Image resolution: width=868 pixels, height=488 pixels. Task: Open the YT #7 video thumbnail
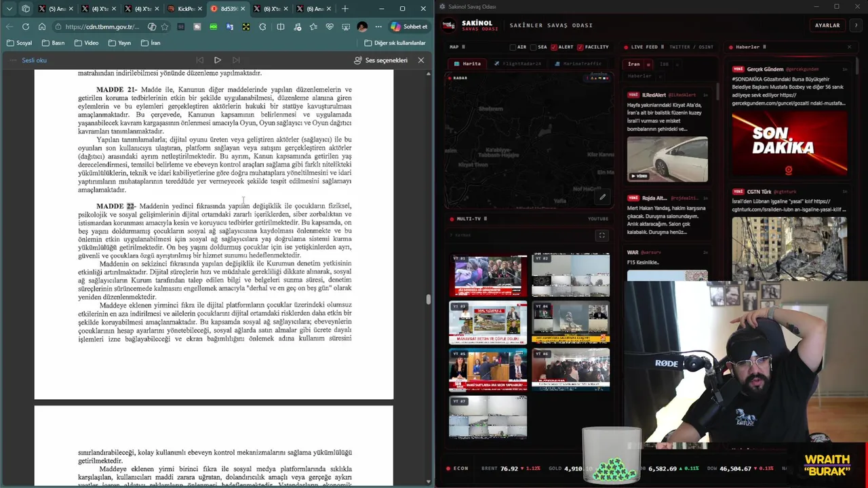[x=488, y=418]
